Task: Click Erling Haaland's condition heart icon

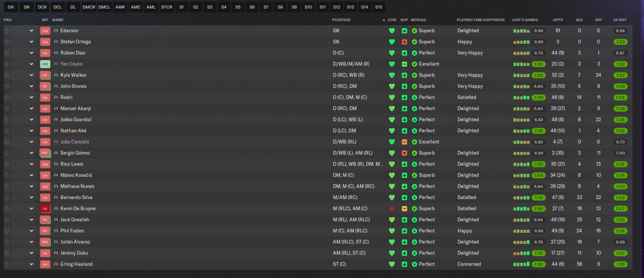Action: point(392,264)
